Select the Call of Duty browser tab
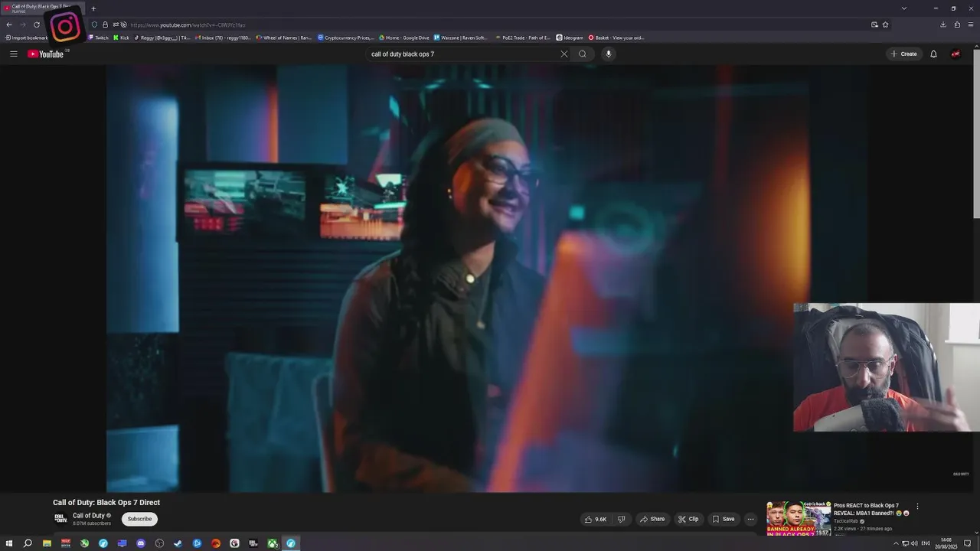This screenshot has height=551, width=980. (42, 8)
